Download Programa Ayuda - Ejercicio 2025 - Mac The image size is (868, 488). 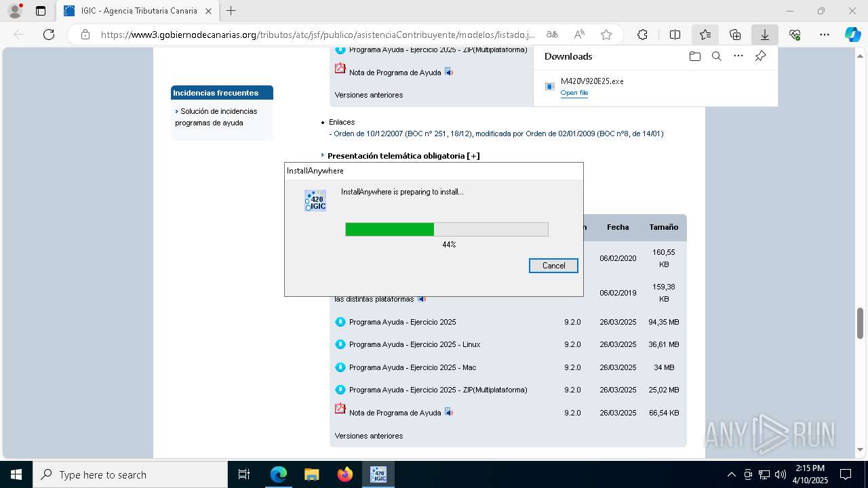412,367
